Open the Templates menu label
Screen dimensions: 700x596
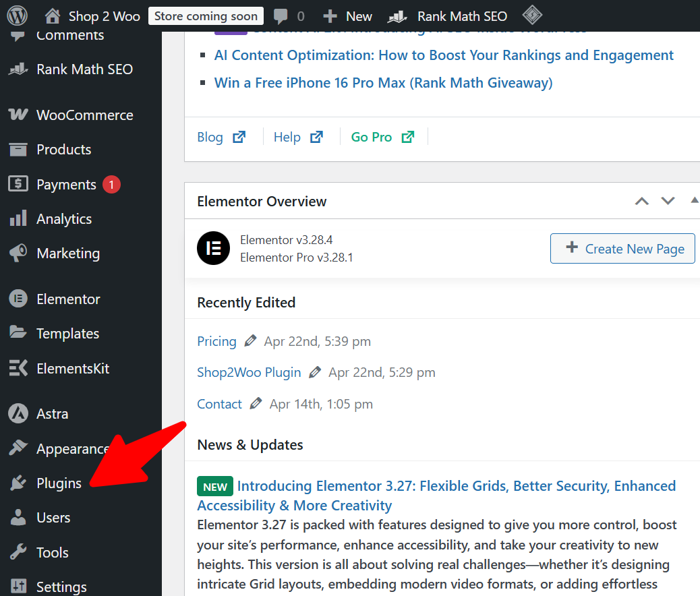click(68, 334)
